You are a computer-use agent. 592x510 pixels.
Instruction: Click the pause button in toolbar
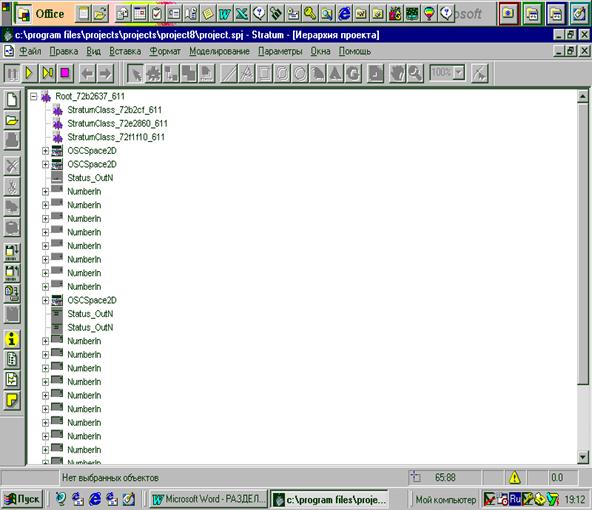pyautogui.click(x=12, y=73)
